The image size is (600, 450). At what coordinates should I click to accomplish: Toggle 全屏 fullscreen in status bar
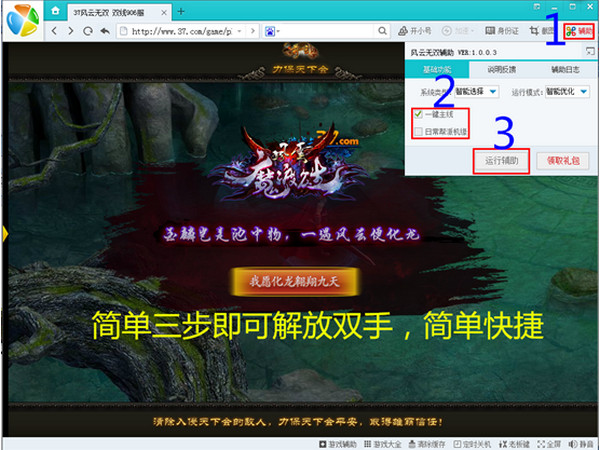(x=549, y=444)
